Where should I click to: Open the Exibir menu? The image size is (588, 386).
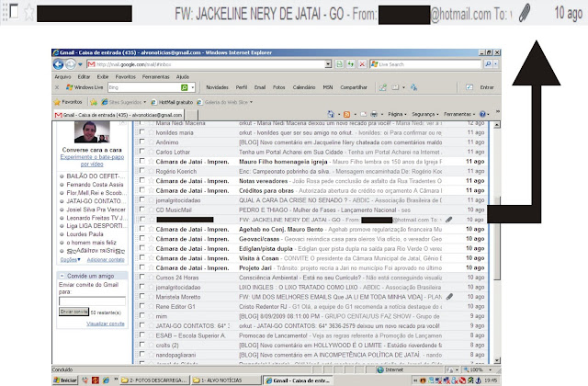click(x=102, y=76)
